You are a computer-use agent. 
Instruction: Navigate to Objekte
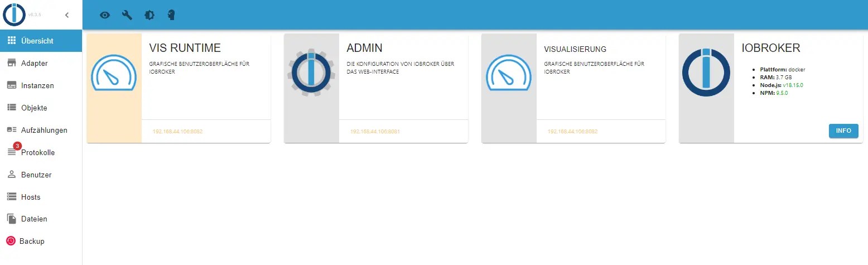(41, 108)
